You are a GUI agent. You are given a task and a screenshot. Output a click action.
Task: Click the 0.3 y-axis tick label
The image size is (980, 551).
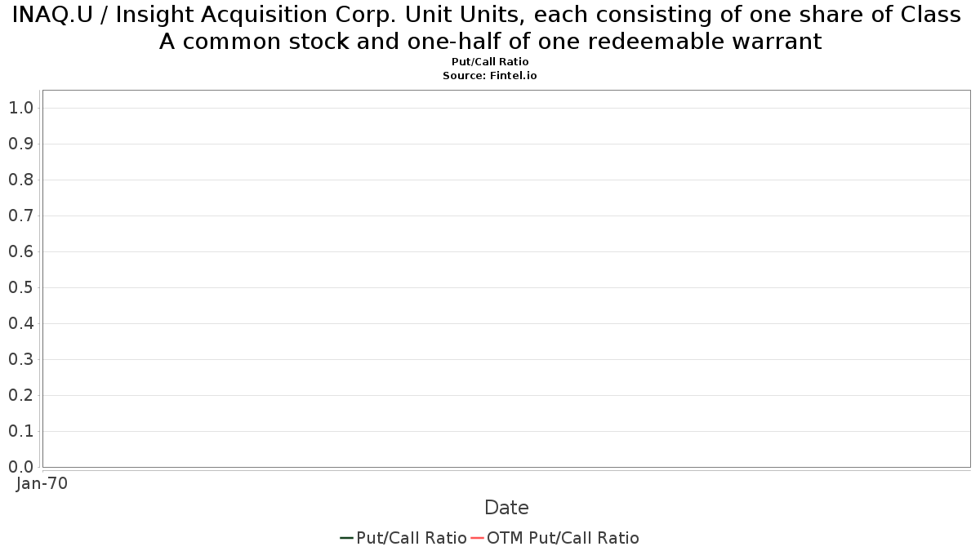coord(21,359)
